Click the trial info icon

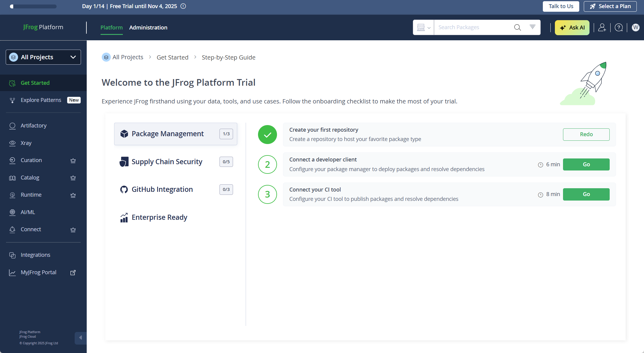point(183,6)
